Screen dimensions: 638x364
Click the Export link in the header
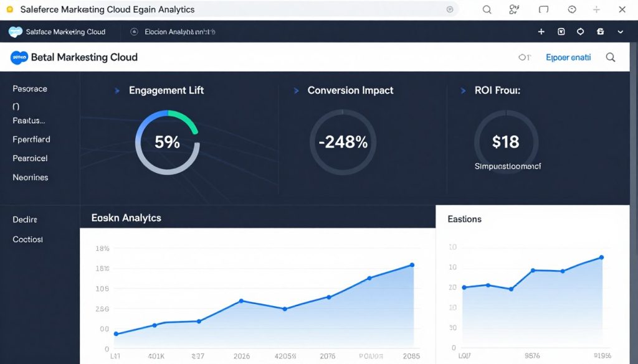568,57
